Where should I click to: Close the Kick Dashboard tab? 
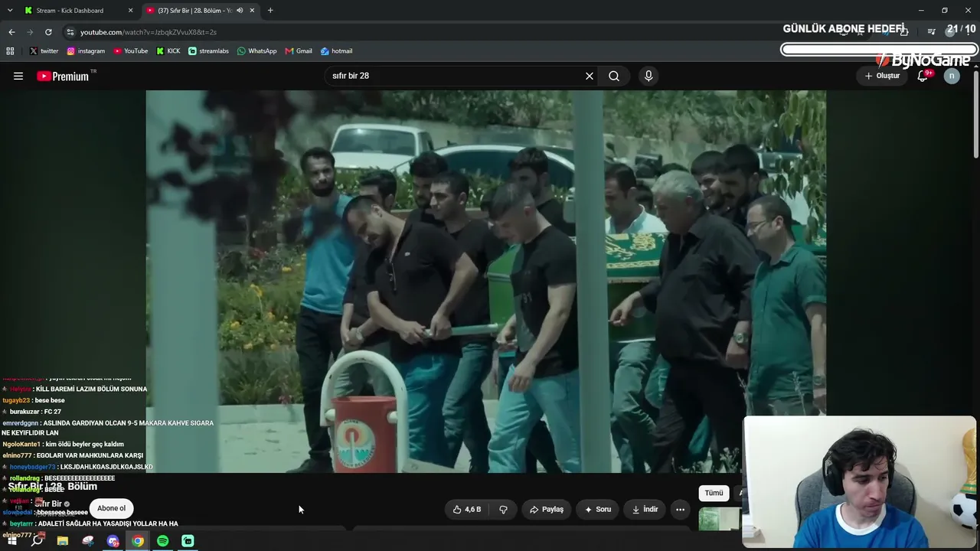pyautogui.click(x=130, y=11)
